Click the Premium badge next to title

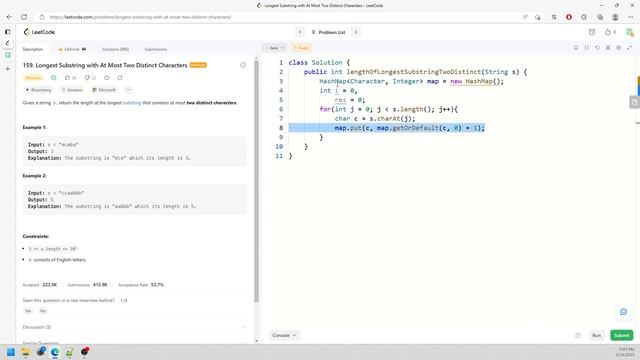click(x=198, y=65)
